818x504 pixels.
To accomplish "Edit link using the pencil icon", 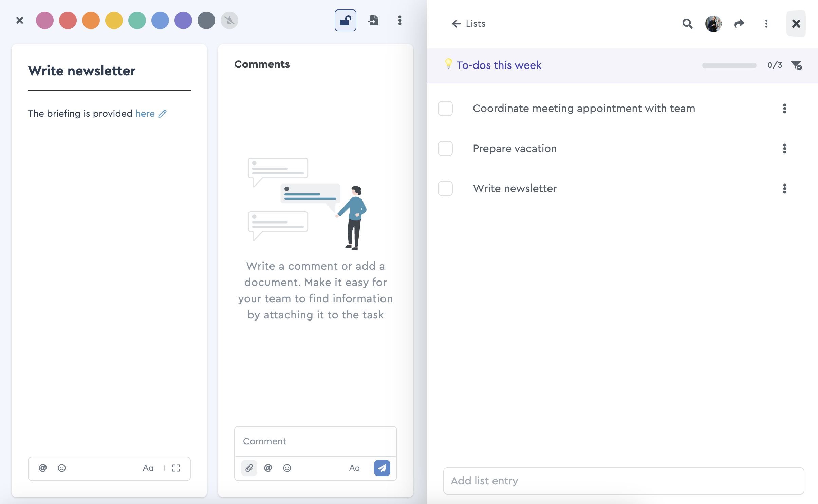I will [x=163, y=114].
